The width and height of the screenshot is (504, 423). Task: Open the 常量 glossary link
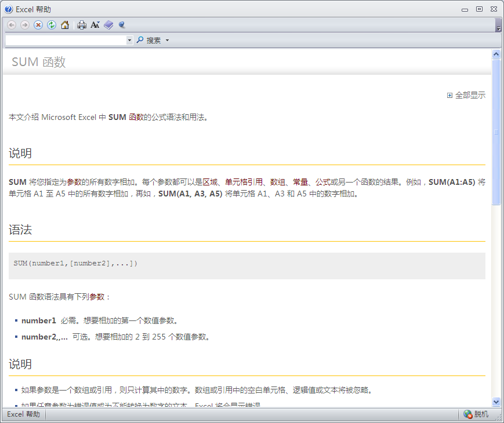point(300,182)
